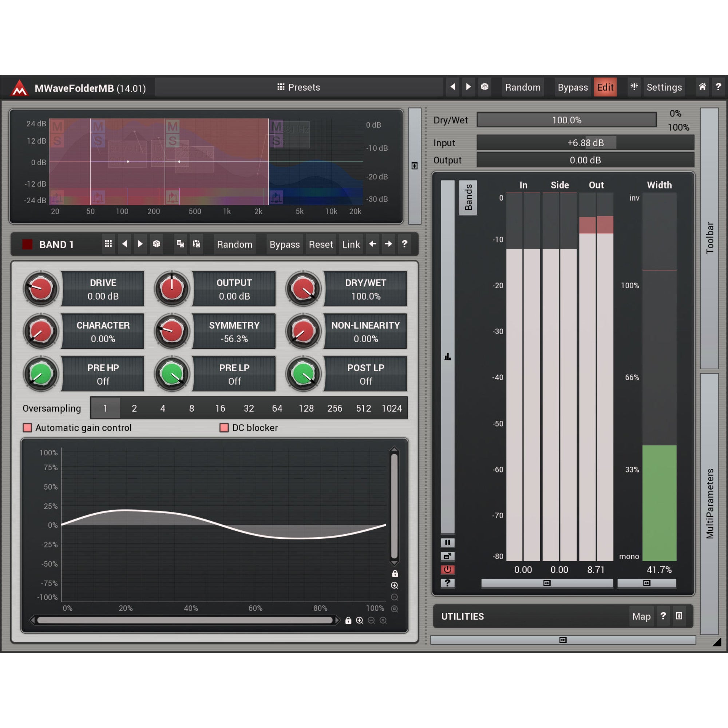Image resolution: width=728 pixels, height=728 pixels.
Task: Select oversampling 16
Action: [220, 408]
